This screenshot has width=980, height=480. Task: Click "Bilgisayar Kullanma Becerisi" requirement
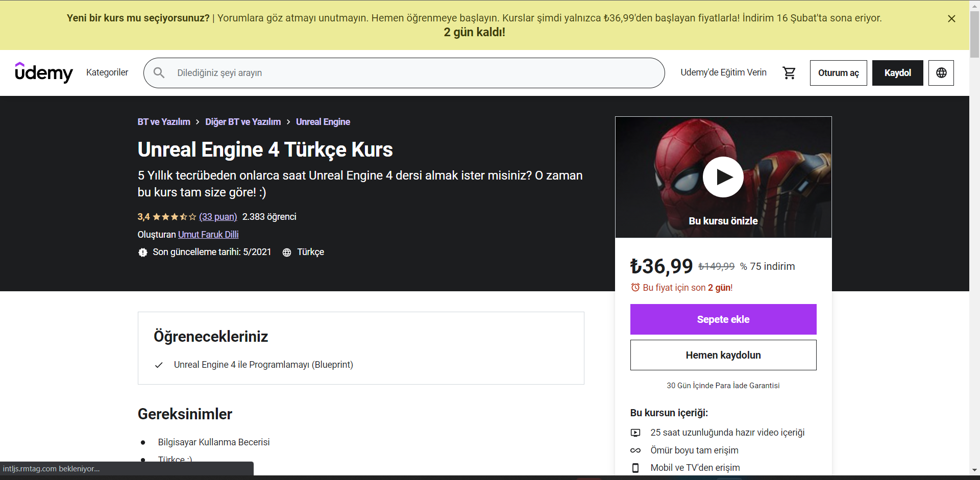214,442
